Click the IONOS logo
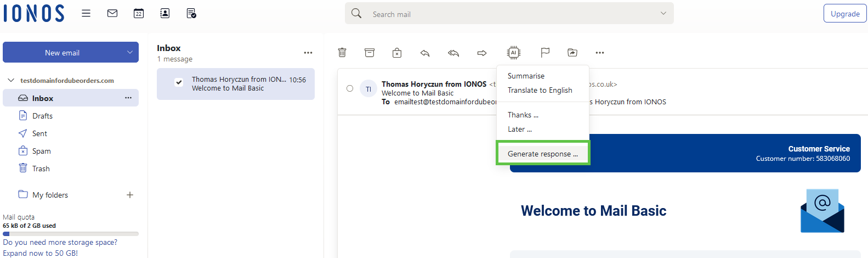 tap(34, 13)
